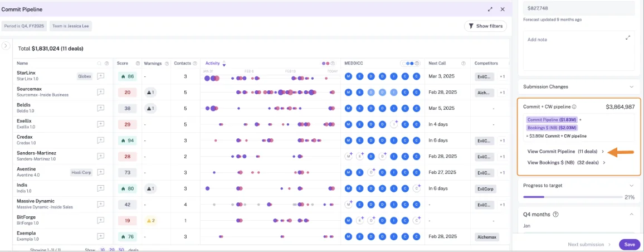The width and height of the screenshot is (644, 252).
Task: Open the BitForge yellow warnings badge
Action: (x=150, y=220)
